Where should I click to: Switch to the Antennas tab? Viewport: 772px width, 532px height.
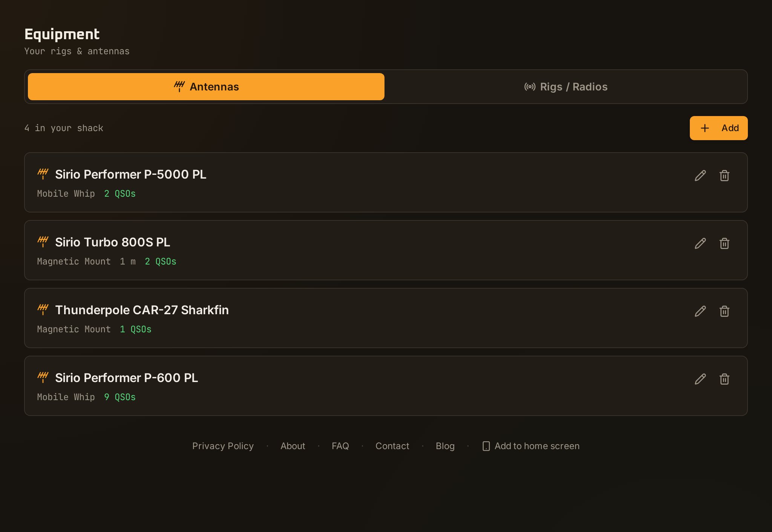tap(206, 87)
